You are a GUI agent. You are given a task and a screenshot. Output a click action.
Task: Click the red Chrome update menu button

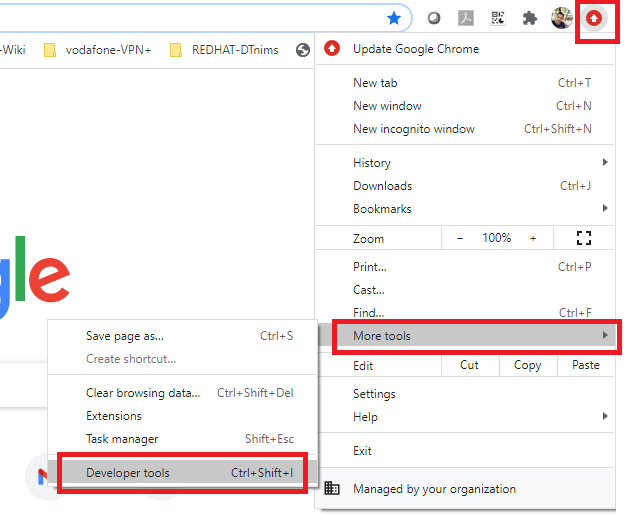coord(594,18)
